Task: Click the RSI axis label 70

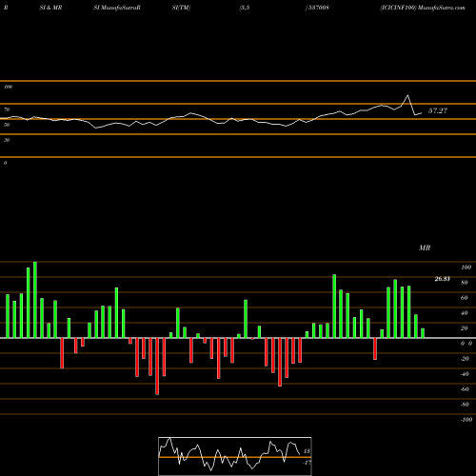Action: pos(7,109)
